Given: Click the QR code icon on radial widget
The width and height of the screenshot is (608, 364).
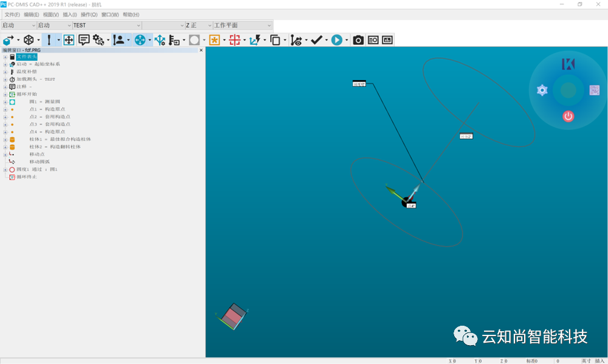Looking at the screenshot, I should [595, 91].
